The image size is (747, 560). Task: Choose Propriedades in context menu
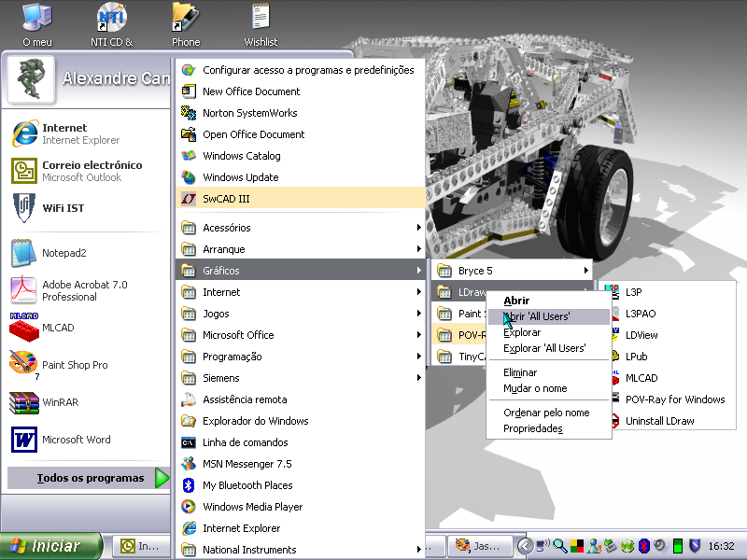(549, 428)
